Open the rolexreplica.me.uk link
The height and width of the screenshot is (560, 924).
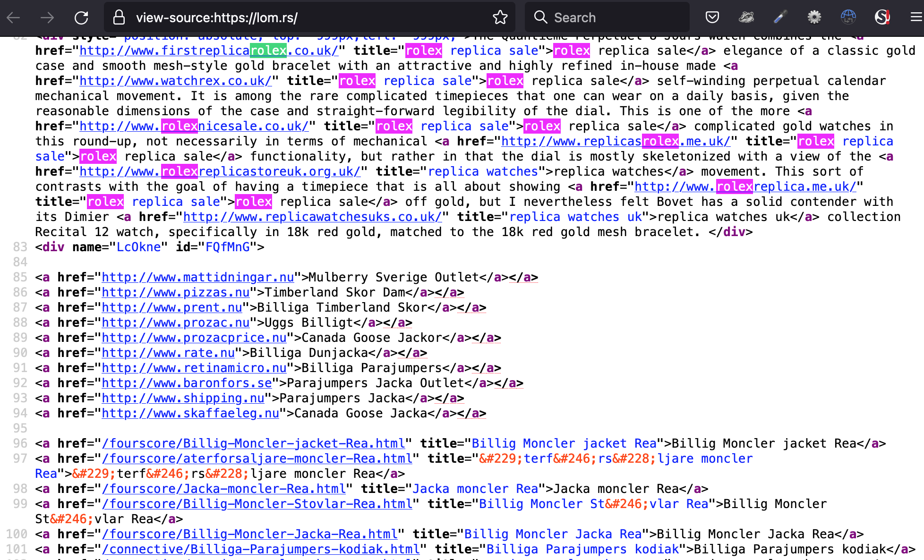coord(745,187)
